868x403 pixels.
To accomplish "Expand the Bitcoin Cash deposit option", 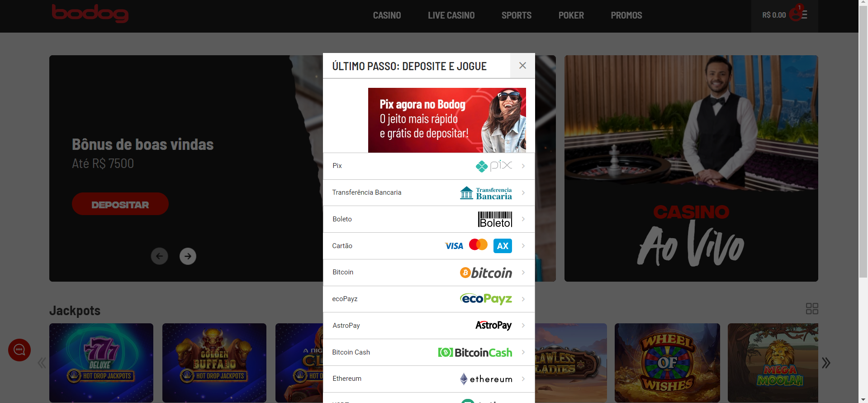I will point(523,352).
